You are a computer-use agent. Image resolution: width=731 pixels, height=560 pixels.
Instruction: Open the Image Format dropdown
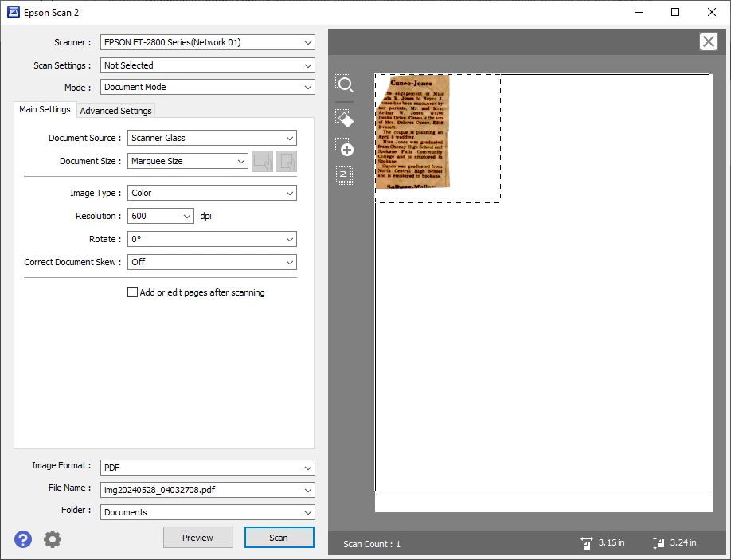[208, 468]
